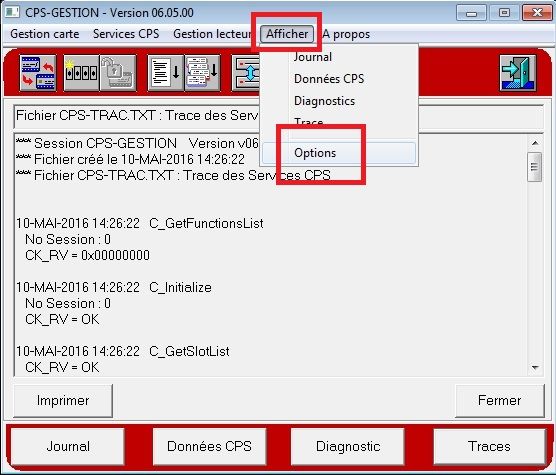This screenshot has width=556, height=475.
Task: Click the 'Session CPS-GESTION' log line
Action: [138, 144]
